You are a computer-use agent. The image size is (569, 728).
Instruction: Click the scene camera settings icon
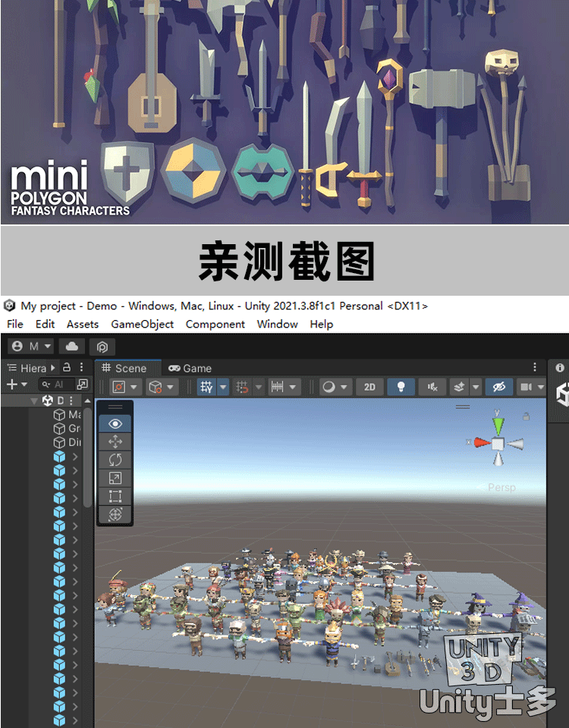(527, 387)
